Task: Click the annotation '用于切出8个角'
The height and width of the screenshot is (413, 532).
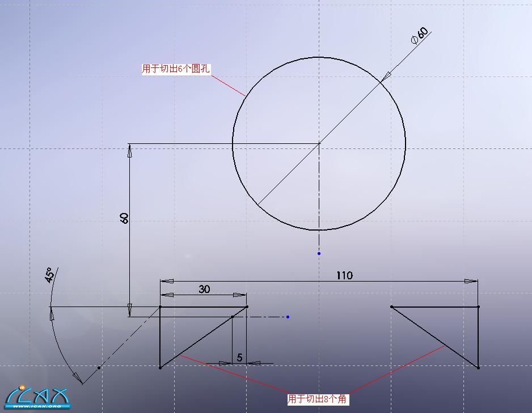Action: 317,399
